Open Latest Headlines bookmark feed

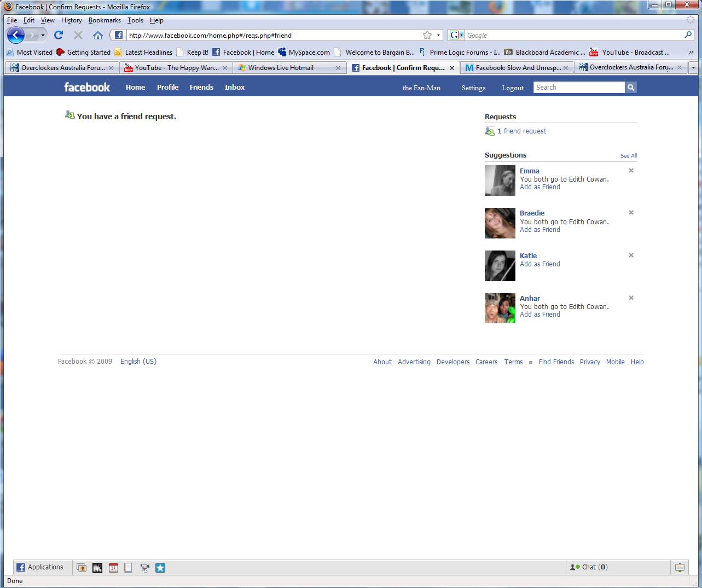click(143, 53)
